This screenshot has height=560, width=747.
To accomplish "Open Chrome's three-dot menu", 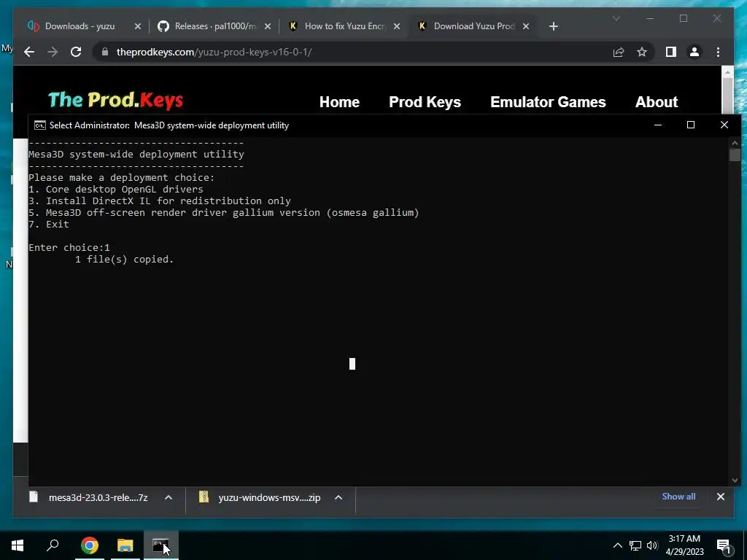I will click(718, 52).
